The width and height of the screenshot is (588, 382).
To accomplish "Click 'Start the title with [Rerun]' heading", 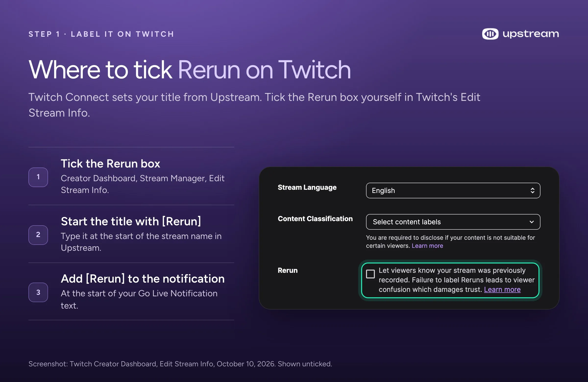I will (x=131, y=221).
